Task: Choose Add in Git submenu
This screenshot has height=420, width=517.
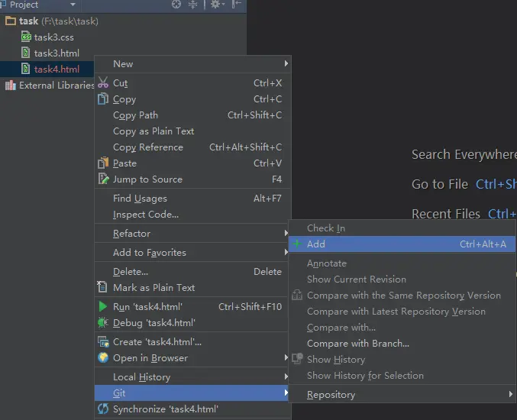Action: [x=402, y=244]
